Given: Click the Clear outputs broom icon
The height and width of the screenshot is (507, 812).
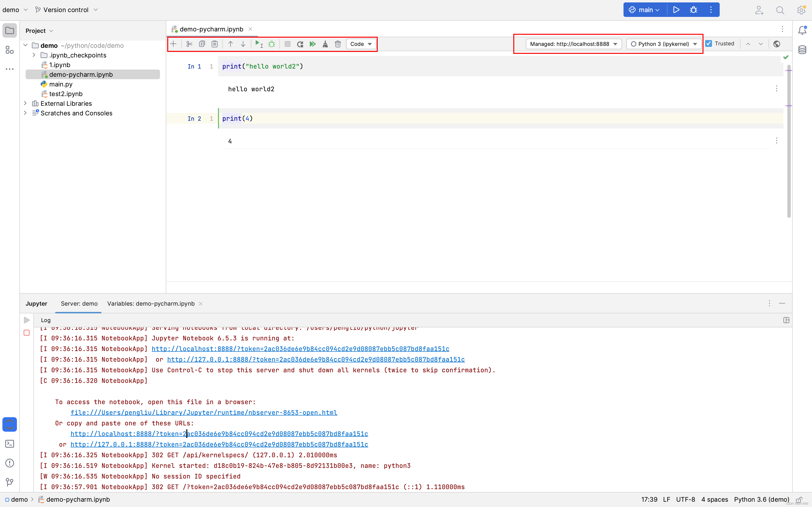Looking at the screenshot, I should click(325, 44).
